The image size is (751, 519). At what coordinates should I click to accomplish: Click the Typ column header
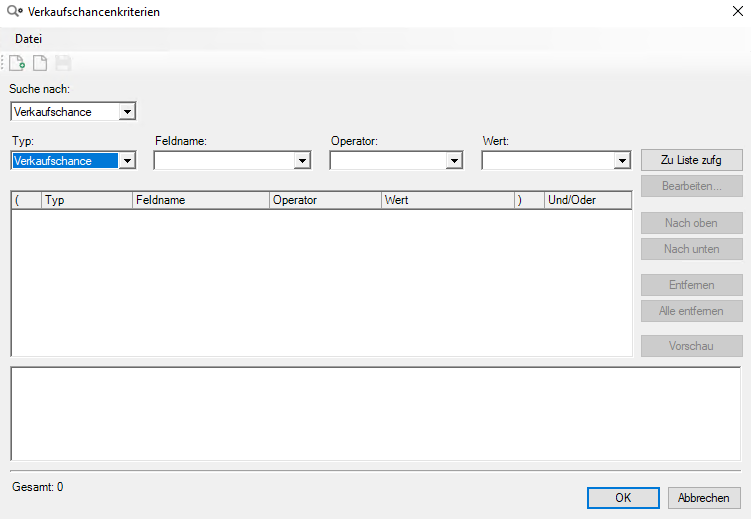pyautogui.click(x=87, y=200)
